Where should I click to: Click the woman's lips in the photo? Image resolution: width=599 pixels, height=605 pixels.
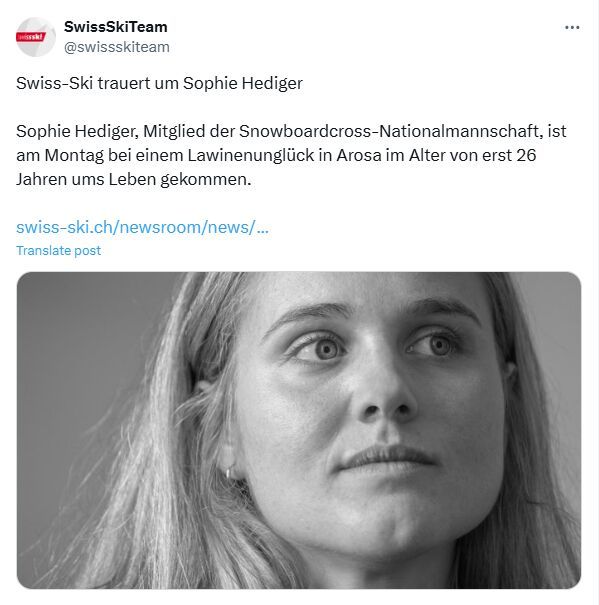pyautogui.click(x=386, y=458)
